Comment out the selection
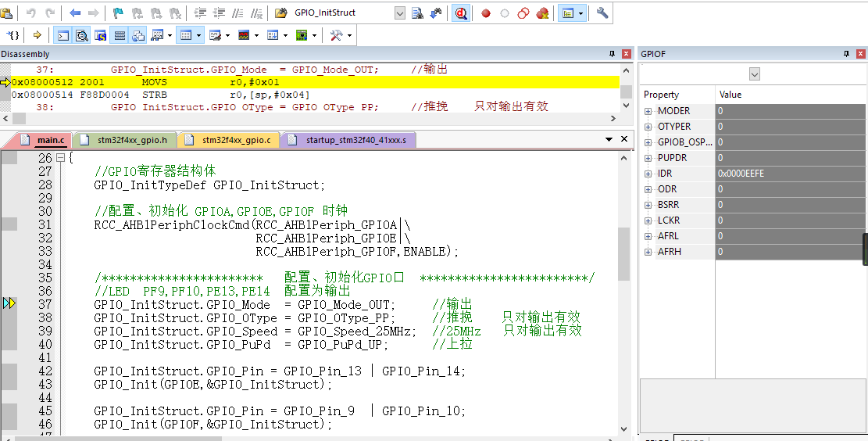The height and width of the screenshot is (441, 868). point(238,13)
